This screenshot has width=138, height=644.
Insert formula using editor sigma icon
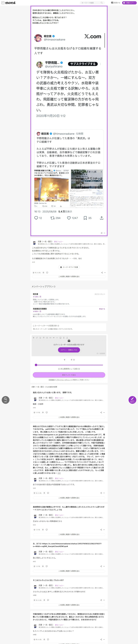[64, 338]
